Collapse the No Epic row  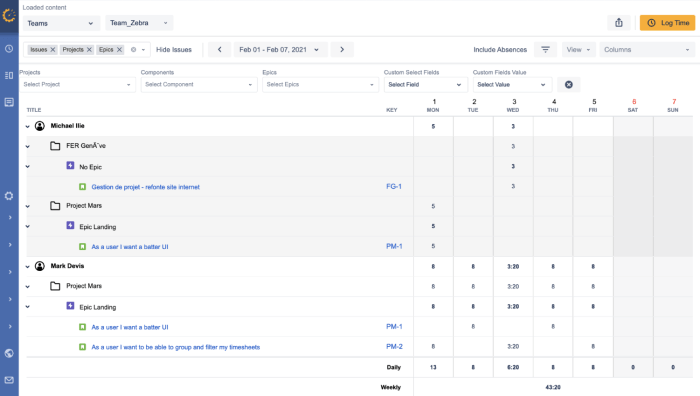pyautogui.click(x=28, y=167)
